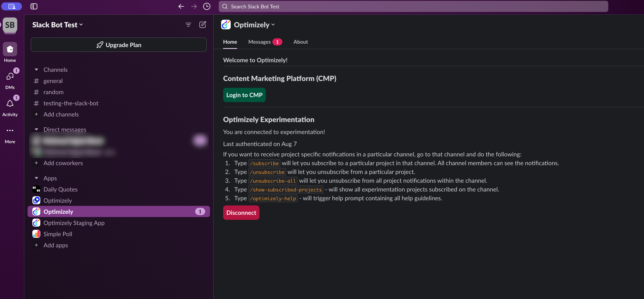This screenshot has height=299, width=644.
Task: Open DMs from the left rail
Action: 10,76
